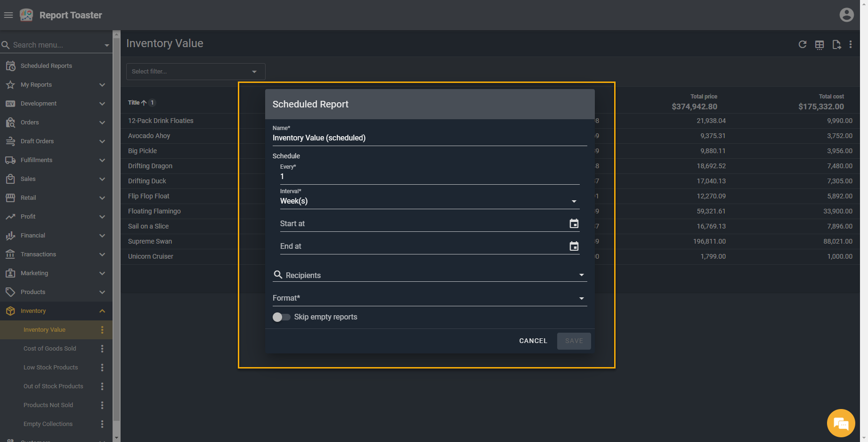868x442 pixels.
Task: Open options for Cost of Goods Sold
Action: point(102,349)
